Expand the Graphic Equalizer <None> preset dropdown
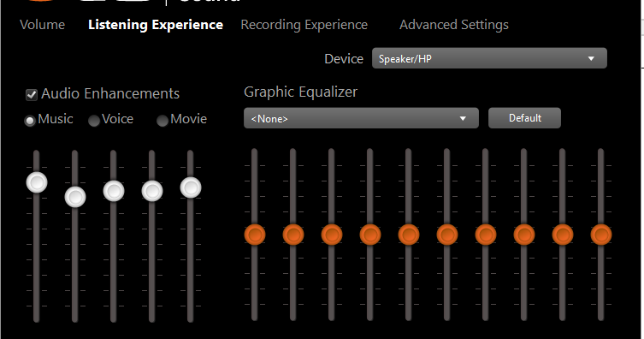Viewport: 644px width, 339px height. [361, 118]
